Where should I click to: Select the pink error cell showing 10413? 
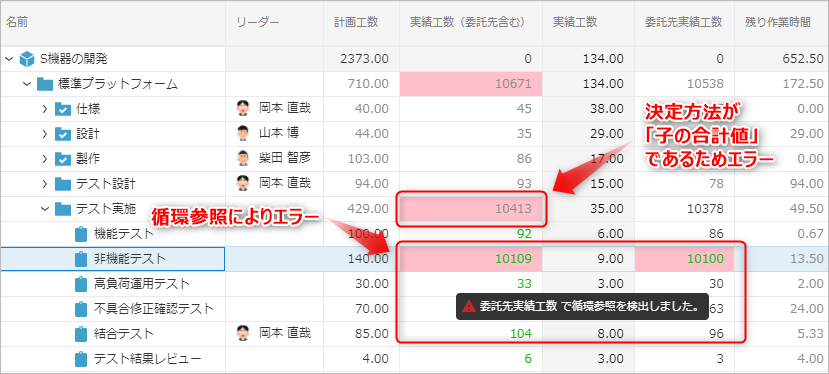(x=471, y=209)
